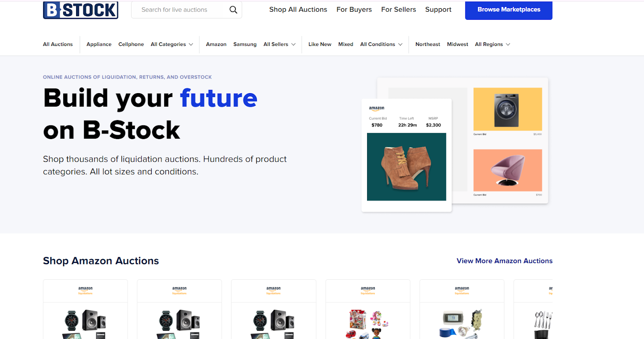Click the purple swivel chair image

tap(508, 170)
